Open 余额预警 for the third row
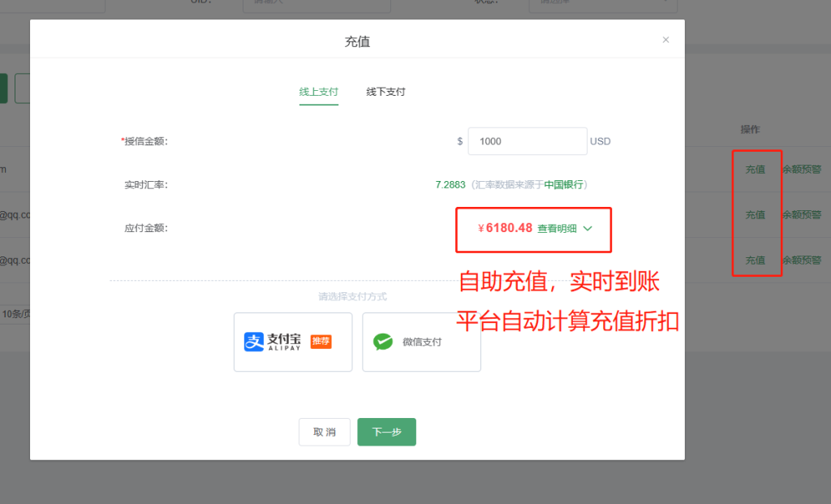This screenshot has width=831, height=504. click(802, 261)
